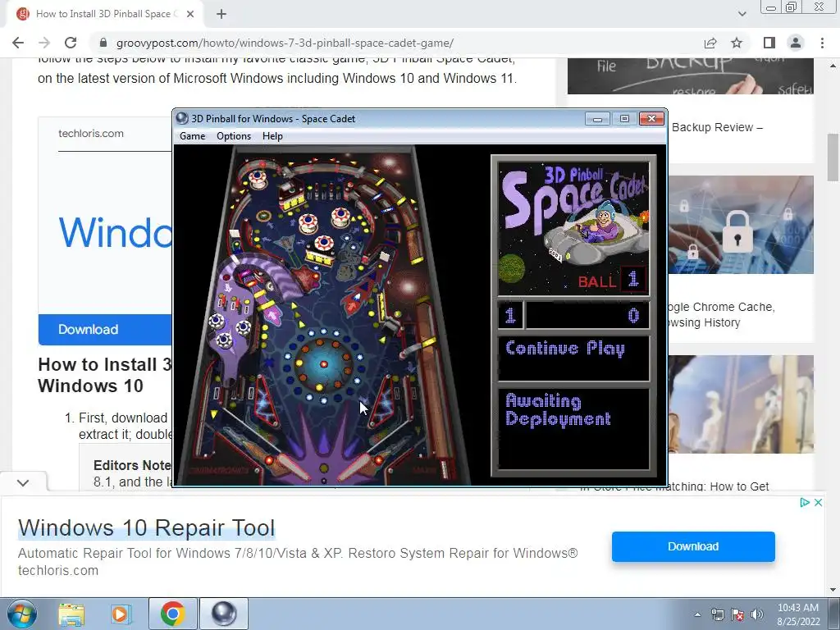Click the backup chalkboard thumbnail in sidebar

coord(691,76)
